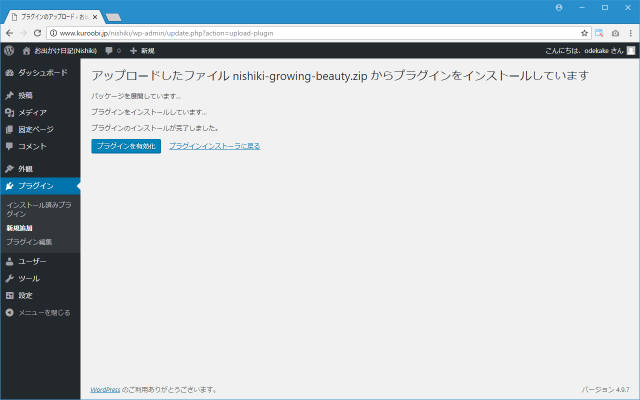The width and height of the screenshot is (640, 400).
Task: Collapse sidebar with メニューを閉じる
Action: point(38,312)
